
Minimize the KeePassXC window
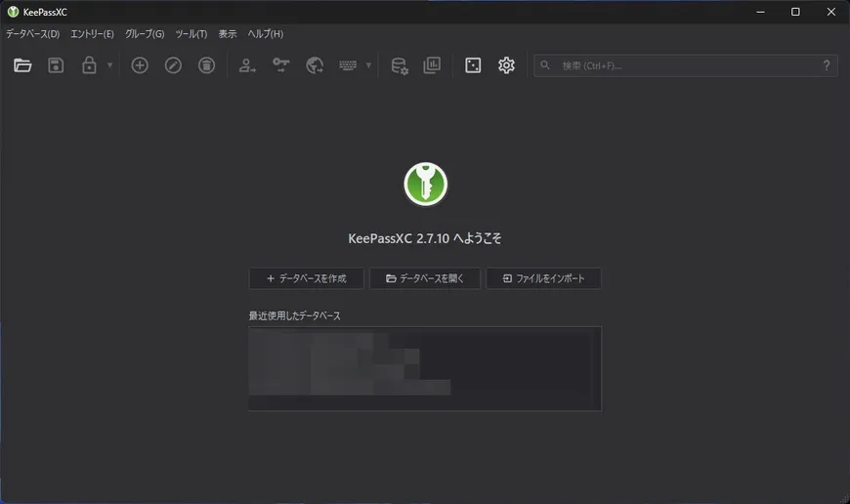(760, 12)
